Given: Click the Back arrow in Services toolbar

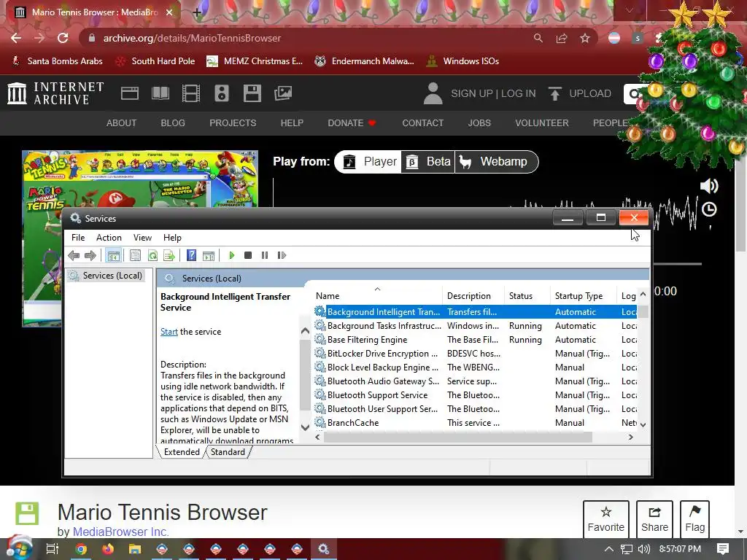Looking at the screenshot, I should click(x=74, y=256).
